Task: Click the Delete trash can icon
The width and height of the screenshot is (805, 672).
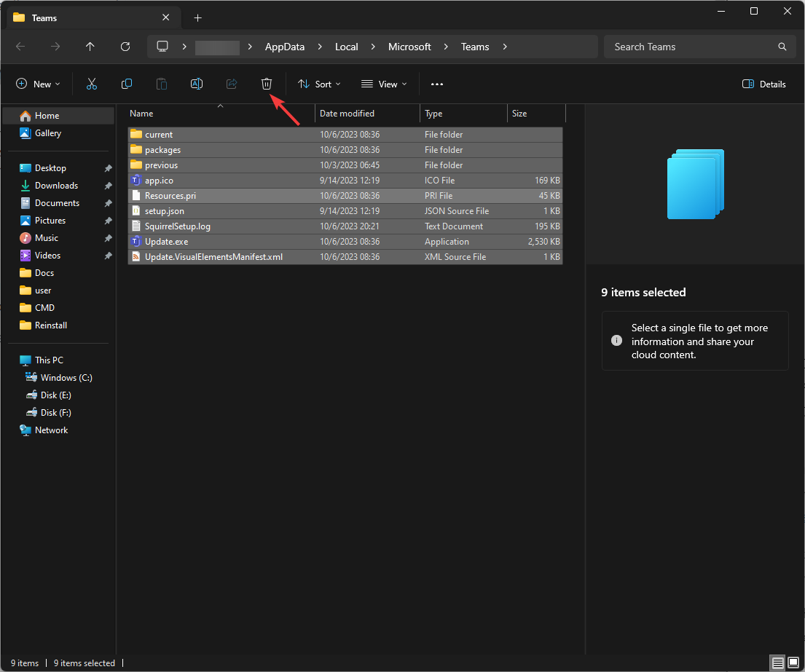Action: click(267, 84)
